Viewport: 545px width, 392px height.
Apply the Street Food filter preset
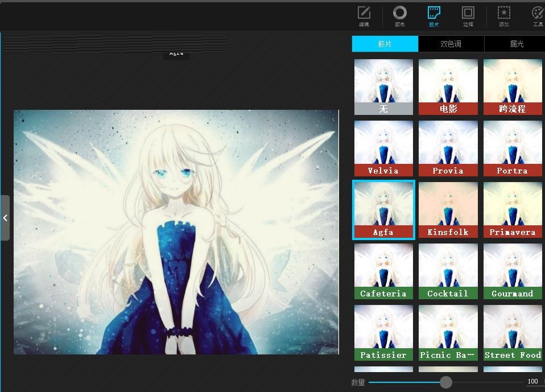513,333
